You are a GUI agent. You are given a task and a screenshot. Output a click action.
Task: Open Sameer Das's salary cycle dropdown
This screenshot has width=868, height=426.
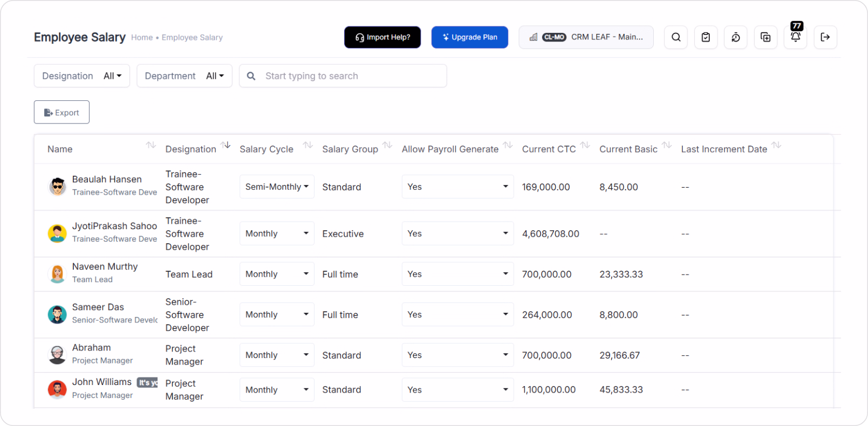click(277, 314)
